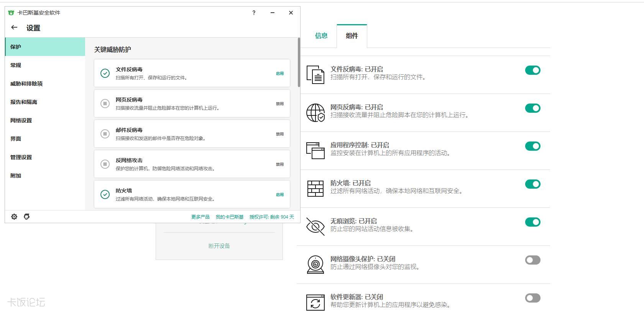Screen dimensions: 644x311
Task: Open the help question mark icon
Action: click(x=254, y=13)
